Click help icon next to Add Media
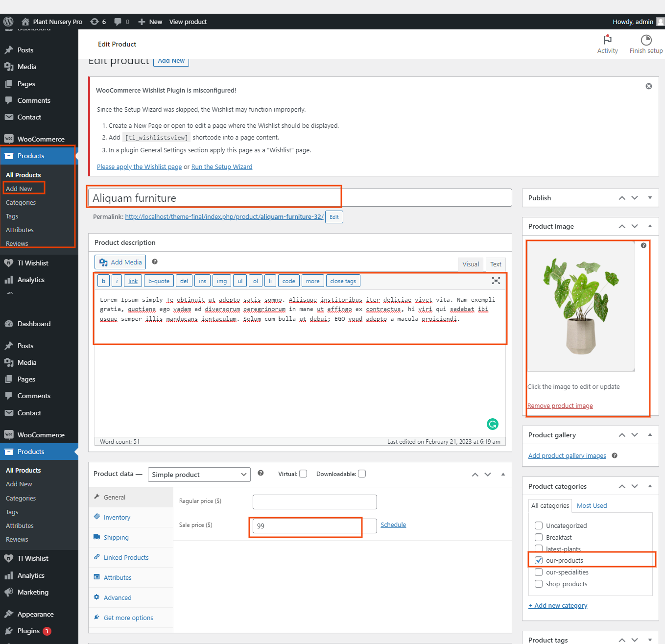665x644 pixels. coord(155,262)
